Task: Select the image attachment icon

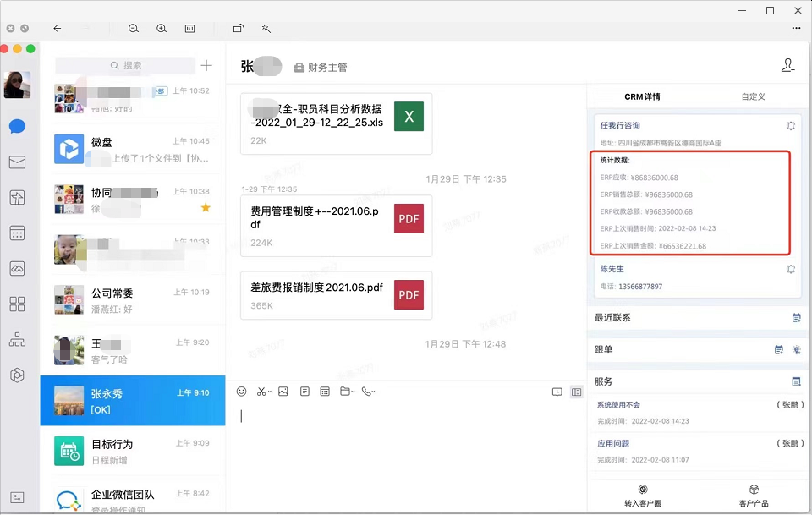Action: point(283,392)
